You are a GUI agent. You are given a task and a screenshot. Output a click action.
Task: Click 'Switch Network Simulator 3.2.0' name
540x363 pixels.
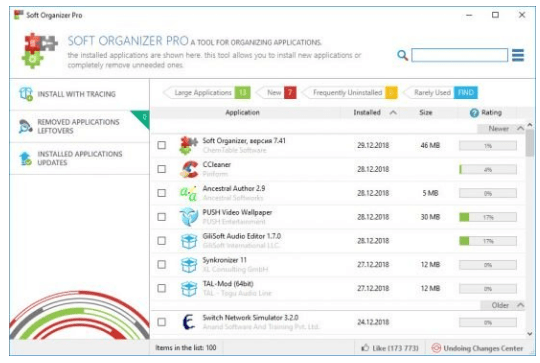pyautogui.click(x=250, y=318)
